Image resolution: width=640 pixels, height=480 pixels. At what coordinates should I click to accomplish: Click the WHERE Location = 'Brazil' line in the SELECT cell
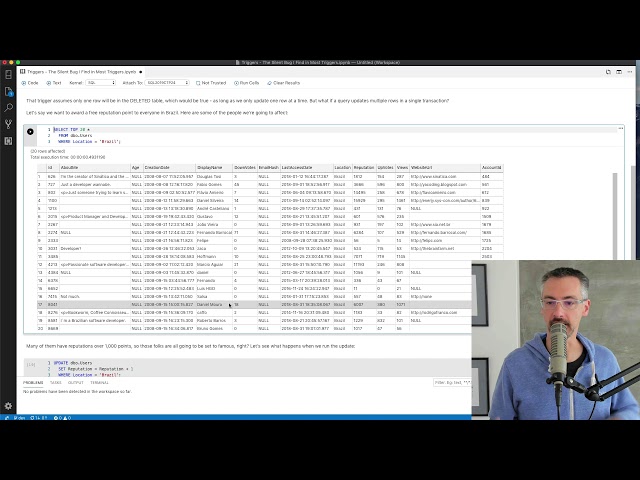coord(89,142)
